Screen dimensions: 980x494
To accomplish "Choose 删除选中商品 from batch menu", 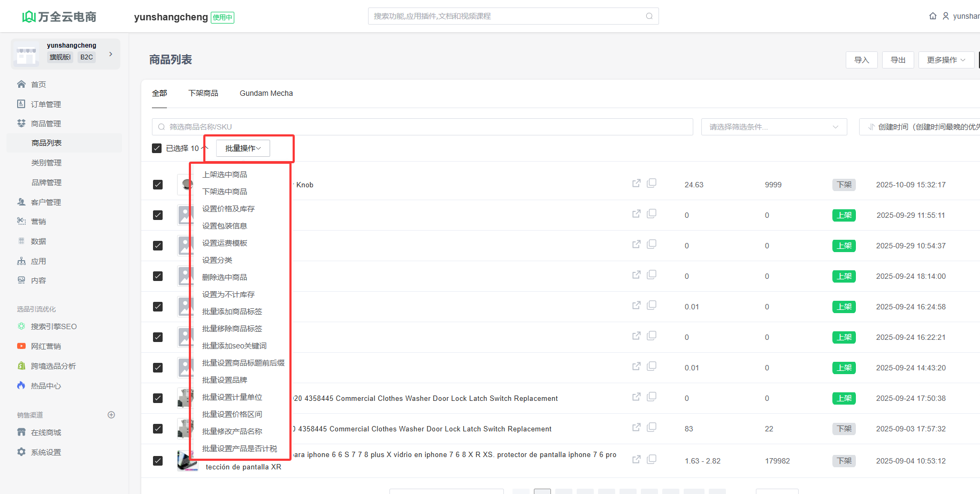I will (225, 277).
